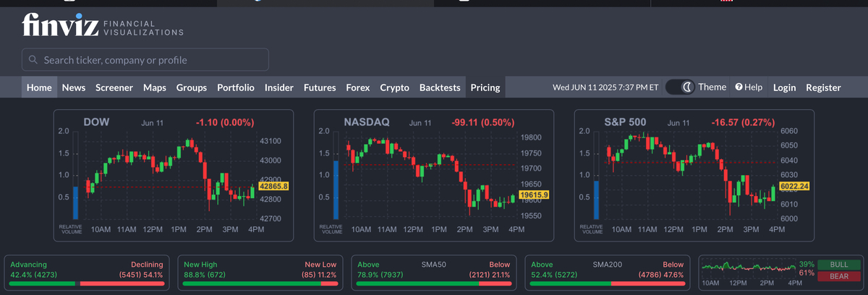Select the Forex menu item
Image resolution: width=868 pixels, height=295 pixels.
(358, 87)
